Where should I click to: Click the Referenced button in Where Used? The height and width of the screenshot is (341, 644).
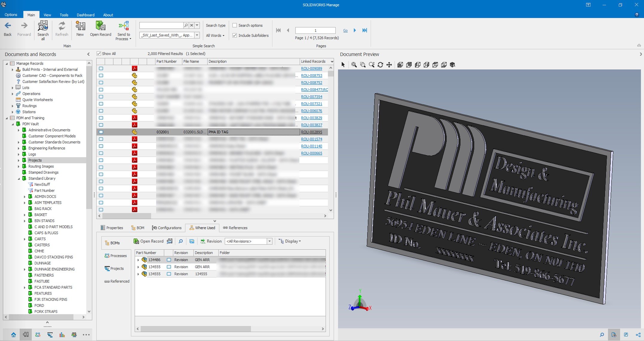tap(117, 281)
